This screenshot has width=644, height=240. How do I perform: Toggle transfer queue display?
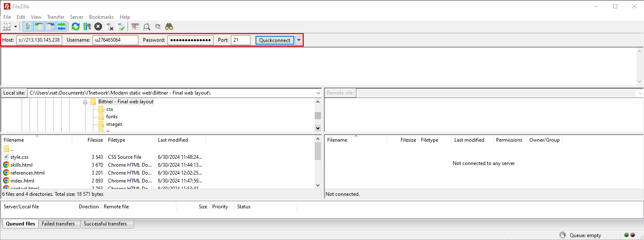click(61, 27)
